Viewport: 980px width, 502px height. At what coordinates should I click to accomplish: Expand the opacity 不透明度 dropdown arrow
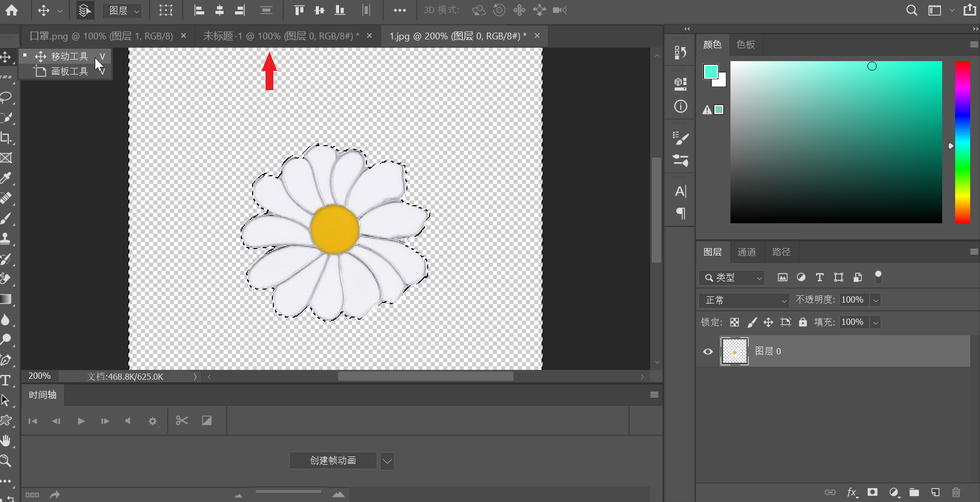coord(875,300)
